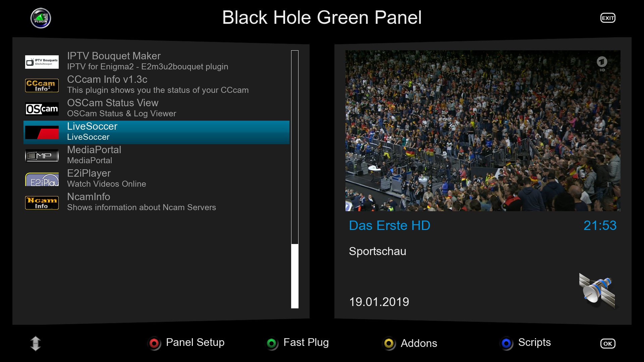Click the yellow Addons button dot

click(x=389, y=344)
